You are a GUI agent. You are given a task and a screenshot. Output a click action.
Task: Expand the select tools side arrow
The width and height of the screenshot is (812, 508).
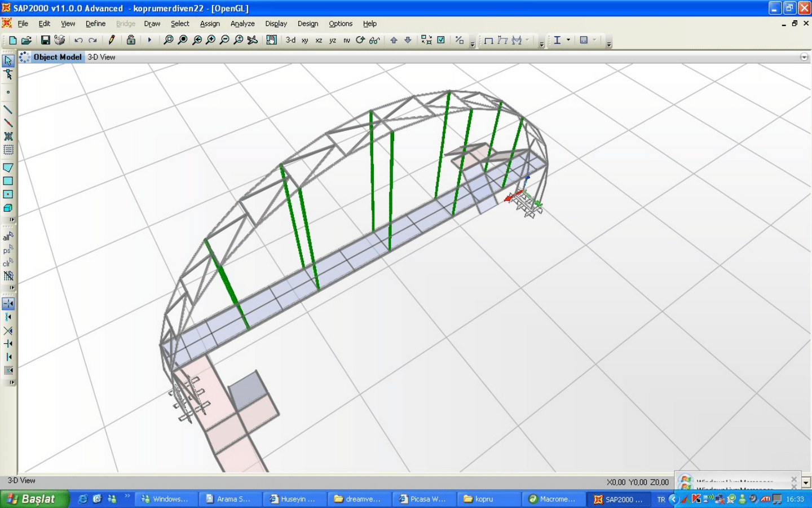pos(11,288)
